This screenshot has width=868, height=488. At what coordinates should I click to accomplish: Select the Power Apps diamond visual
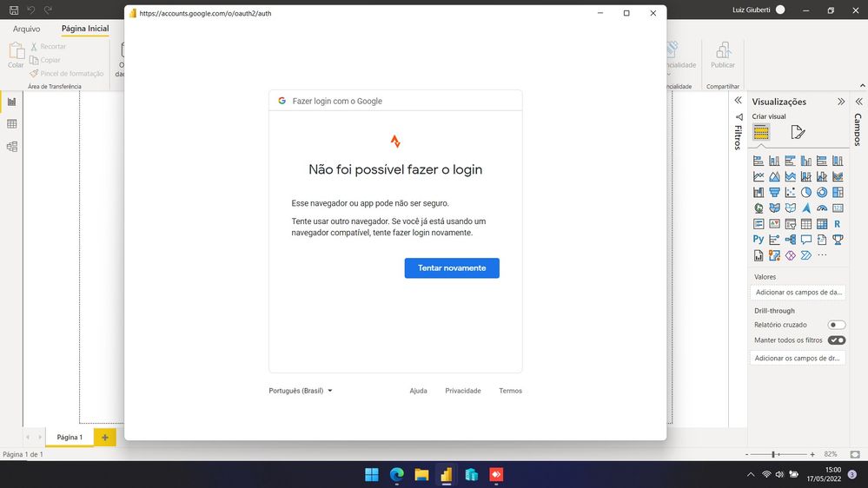click(791, 255)
